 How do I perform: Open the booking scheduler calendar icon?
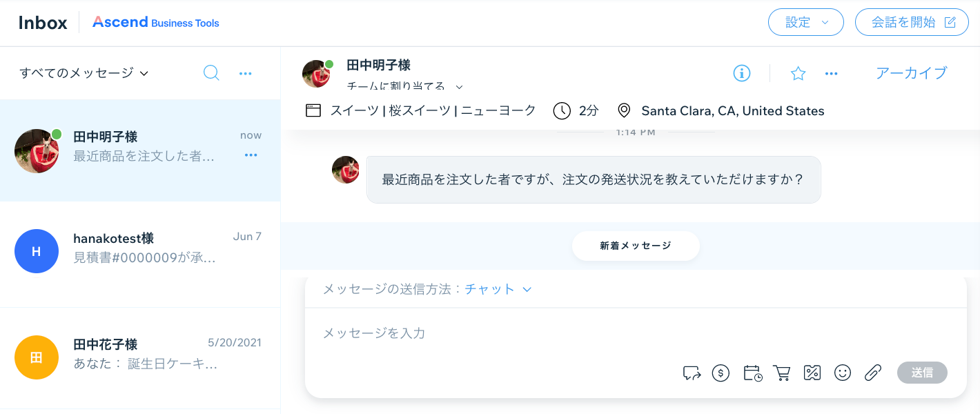752,373
